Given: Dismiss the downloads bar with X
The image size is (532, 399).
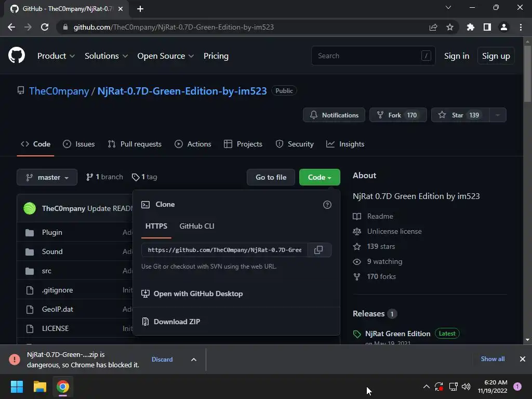Looking at the screenshot, I should (523, 359).
